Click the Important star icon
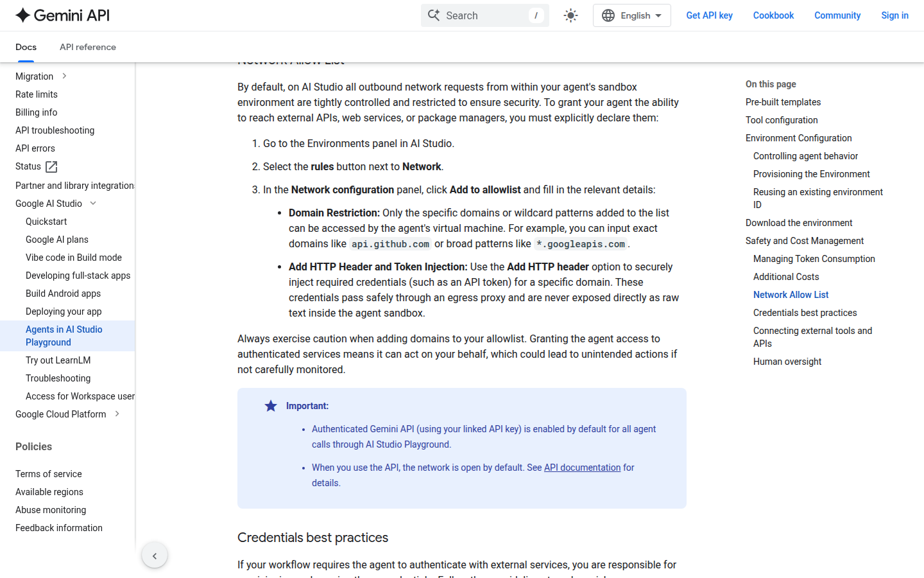This screenshot has height=578, width=924. point(271,406)
